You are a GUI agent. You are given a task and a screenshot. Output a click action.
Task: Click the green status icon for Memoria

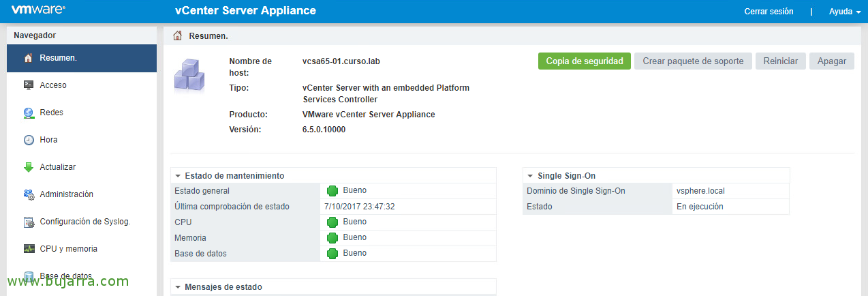pos(332,238)
